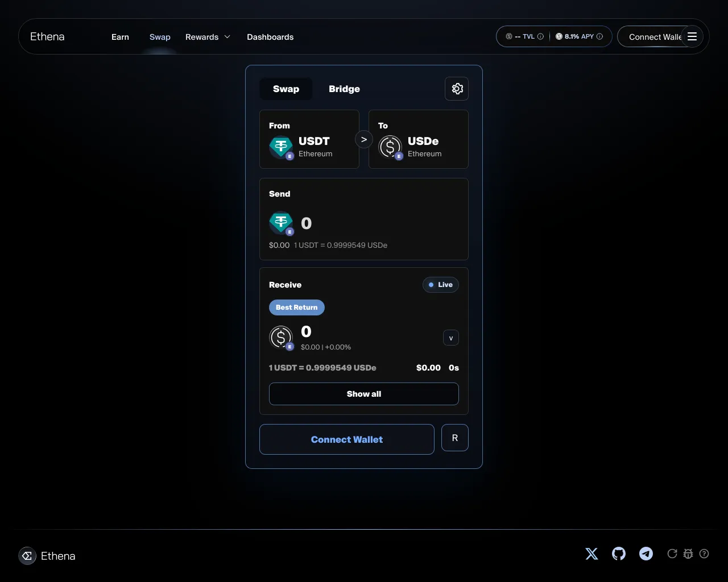Image resolution: width=728 pixels, height=582 pixels.
Task: Click the R button beside Connect Wallet
Action: click(x=455, y=438)
